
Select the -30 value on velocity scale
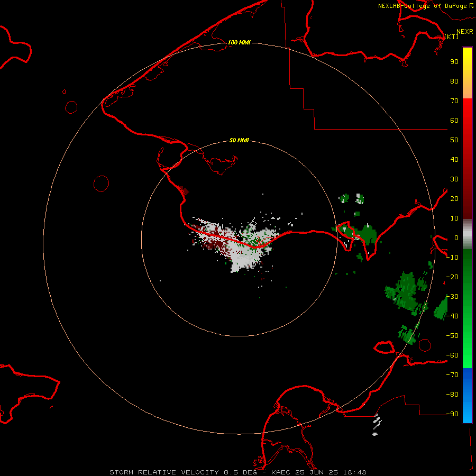[453, 297]
